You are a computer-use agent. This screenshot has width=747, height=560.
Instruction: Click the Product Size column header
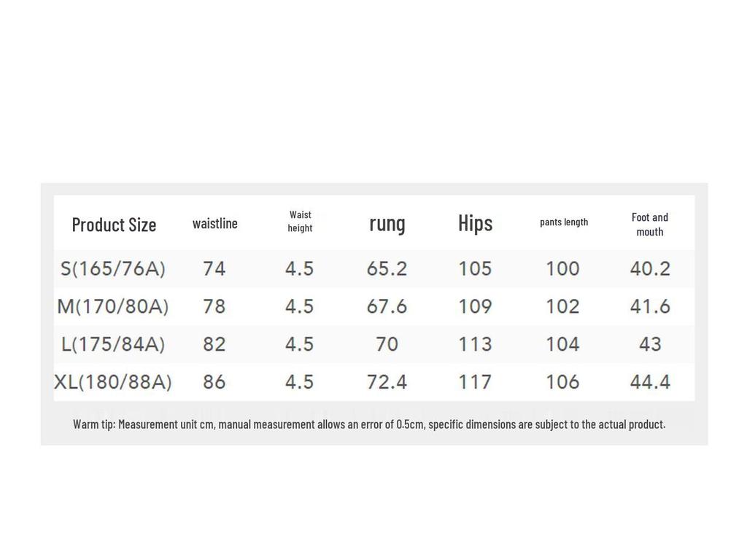(x=114, y=224)
